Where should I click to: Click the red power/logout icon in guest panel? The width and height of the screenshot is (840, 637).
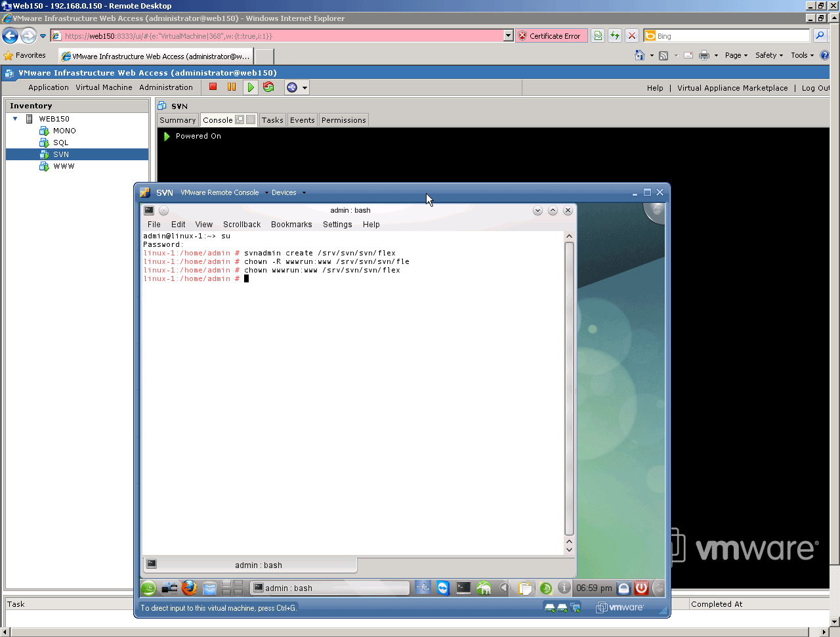pos(641,588)
